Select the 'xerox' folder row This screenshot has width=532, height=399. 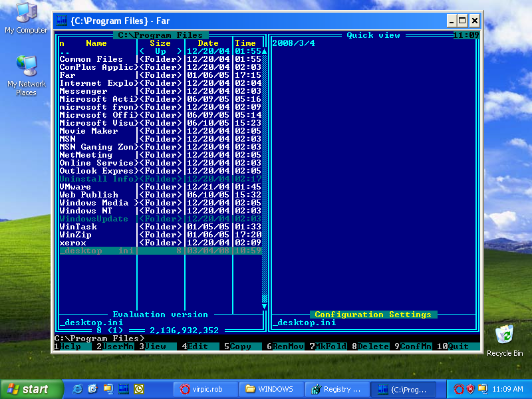click(160, 243)
